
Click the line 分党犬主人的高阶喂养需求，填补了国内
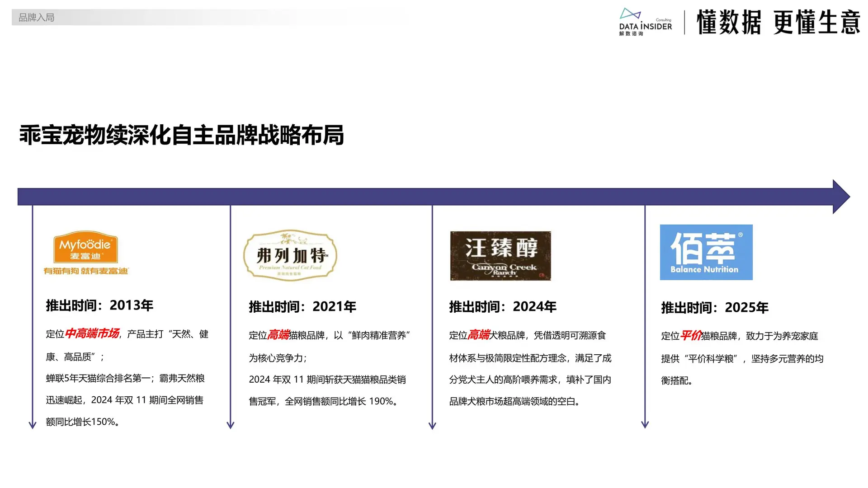click(x=530, y=380)
